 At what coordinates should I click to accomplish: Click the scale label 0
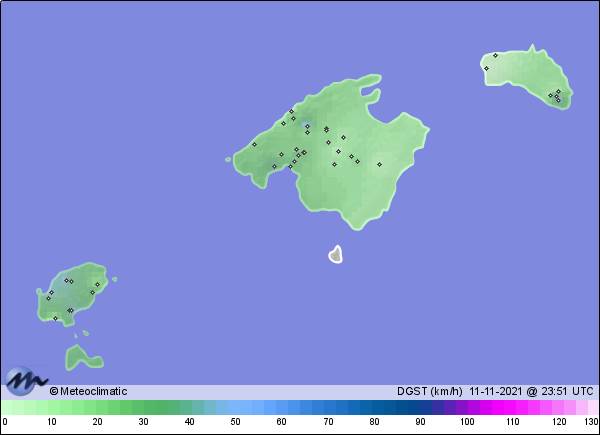5,422
